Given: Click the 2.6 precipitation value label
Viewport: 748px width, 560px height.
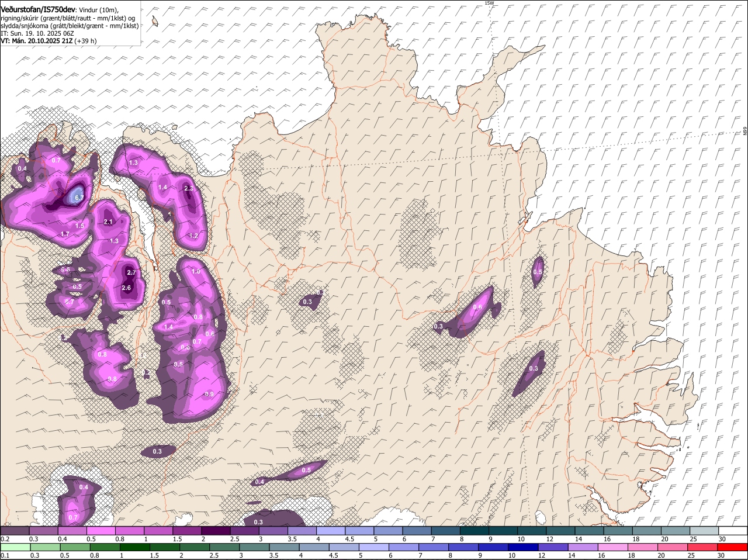Looking at the screenshot, I should coord(126,288).
